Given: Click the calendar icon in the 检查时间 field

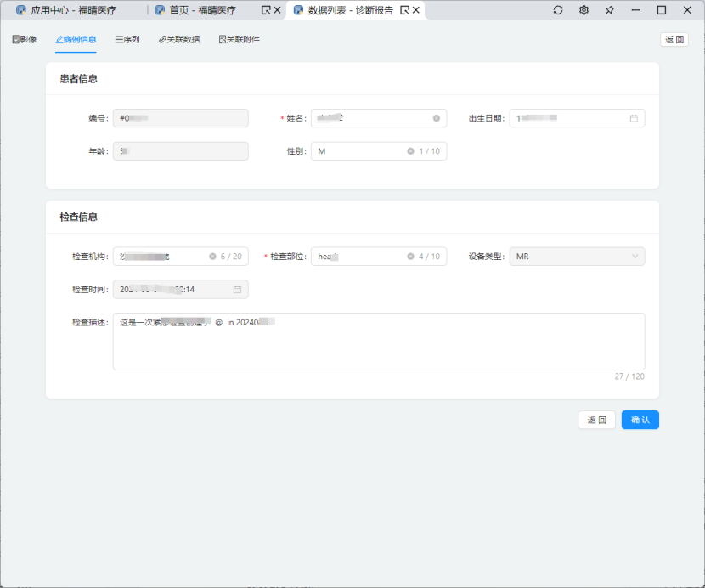Looking at the screenshot, I should tap(237, 290).
